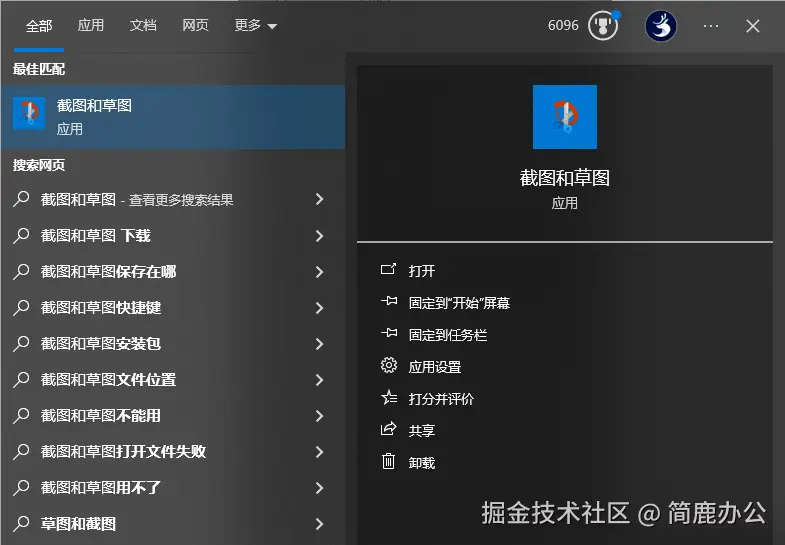Open the user profile avatar
This screenshot has width=785, height=545.
tap(660, 26)
